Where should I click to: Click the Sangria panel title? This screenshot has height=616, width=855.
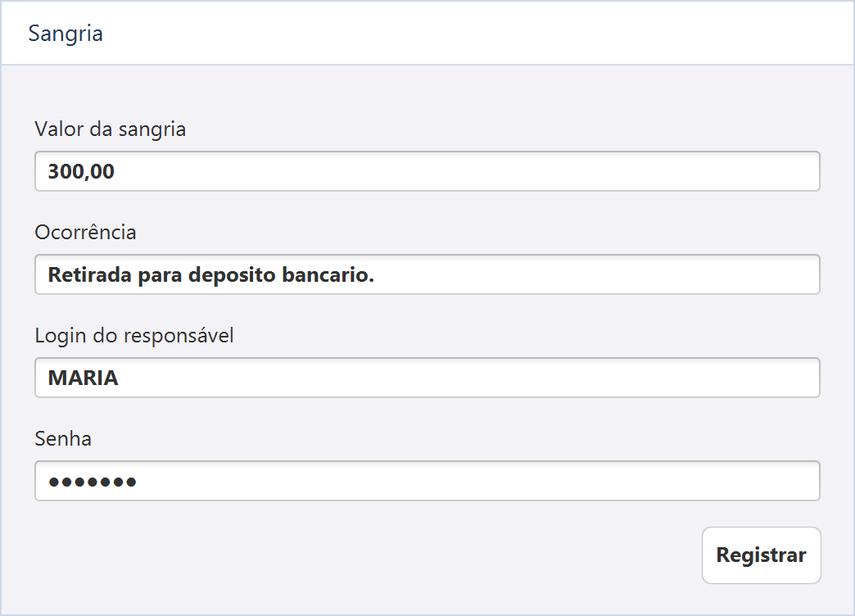coord(66,34)
